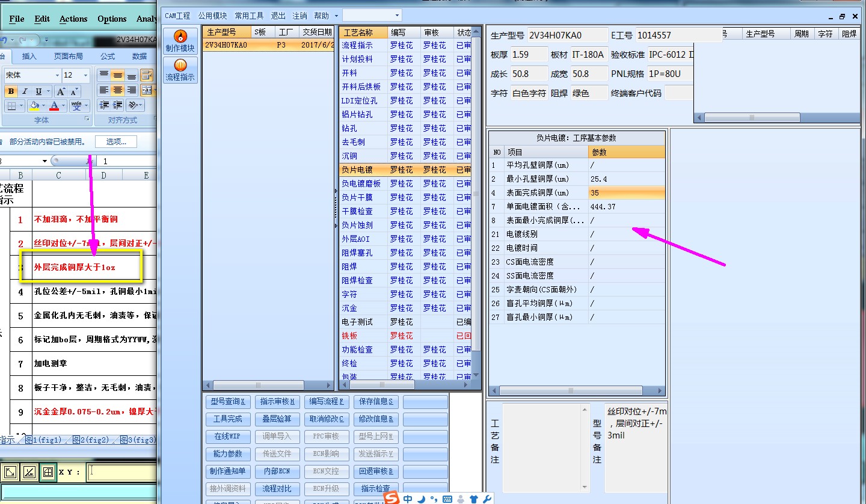Open the font size 12 dropdown

[86, 75]
